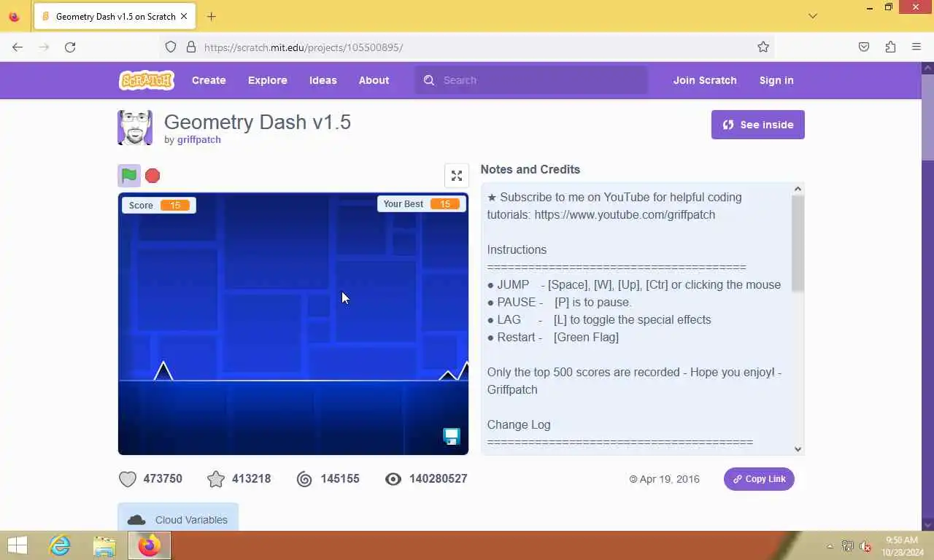Click the site security padlock icon
This screenshot has width=934, height=560.
pyautogui.click(x=191, y=47)
